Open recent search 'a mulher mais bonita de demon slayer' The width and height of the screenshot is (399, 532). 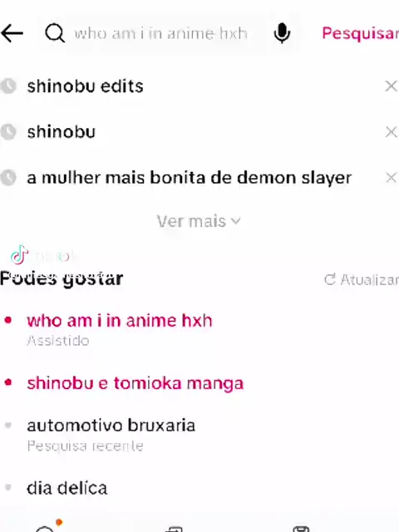[190, 178]
